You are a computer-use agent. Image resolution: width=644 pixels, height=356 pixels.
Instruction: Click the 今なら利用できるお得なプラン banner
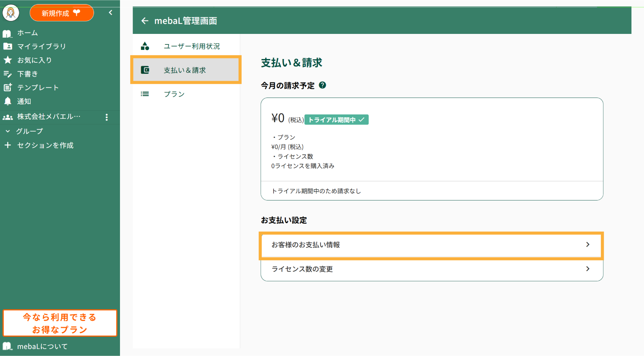[x=60, y=323]
